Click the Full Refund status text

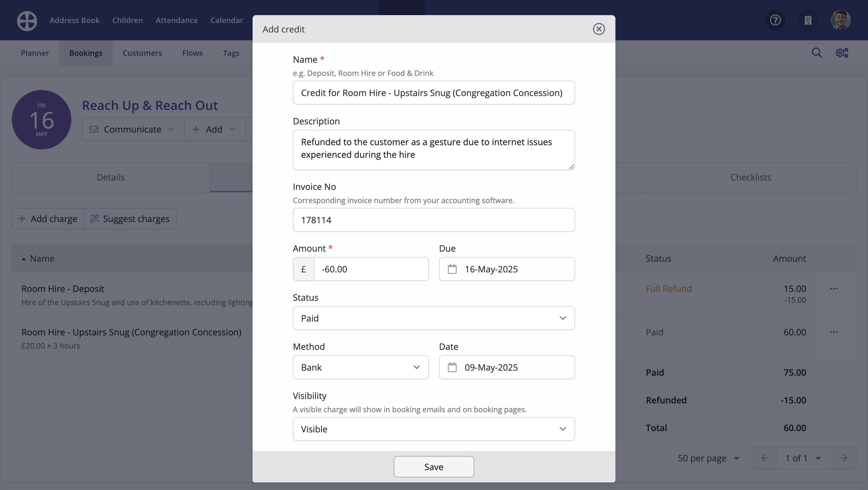click(x=669, y=288)
